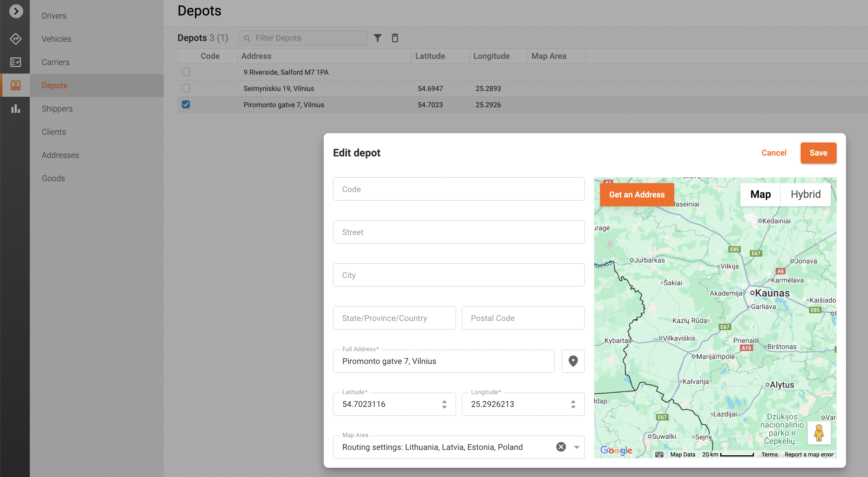Adjust the Latitude stepper arrows
This screenshot has height=477, width=868.
[444, 404]
